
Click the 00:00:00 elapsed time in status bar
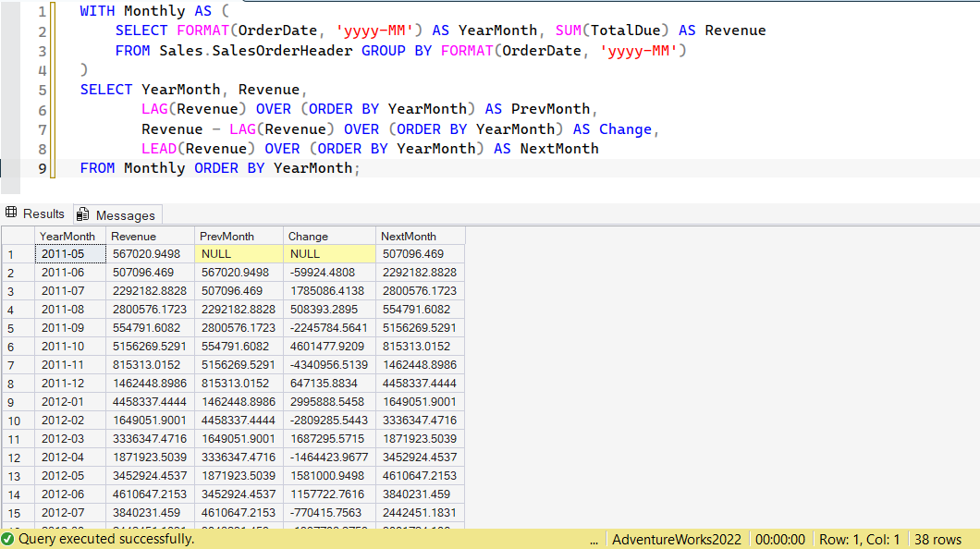(780, 539)
